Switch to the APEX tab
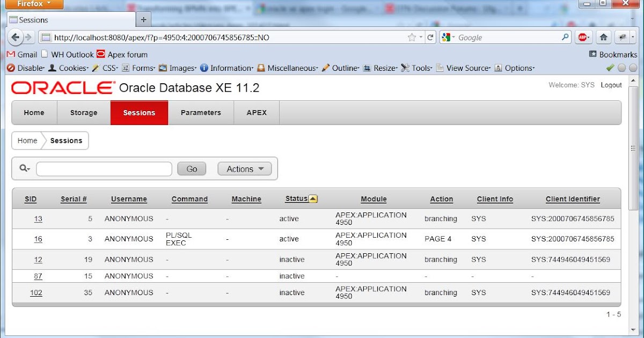The height and width of the screenshot is (338, 644). pyautogui.click(x=257, y=113)
